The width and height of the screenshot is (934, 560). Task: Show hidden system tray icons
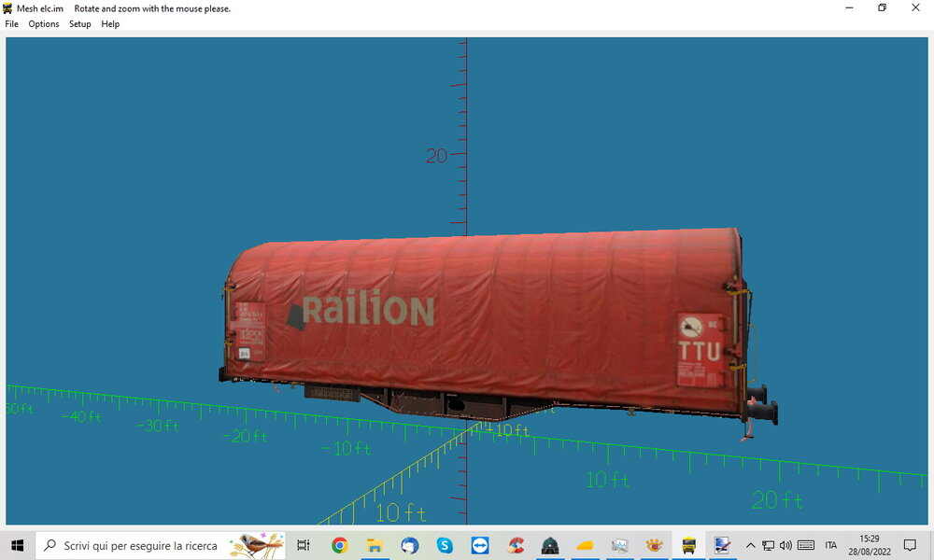pyautogui.click(x=751, y=545)
